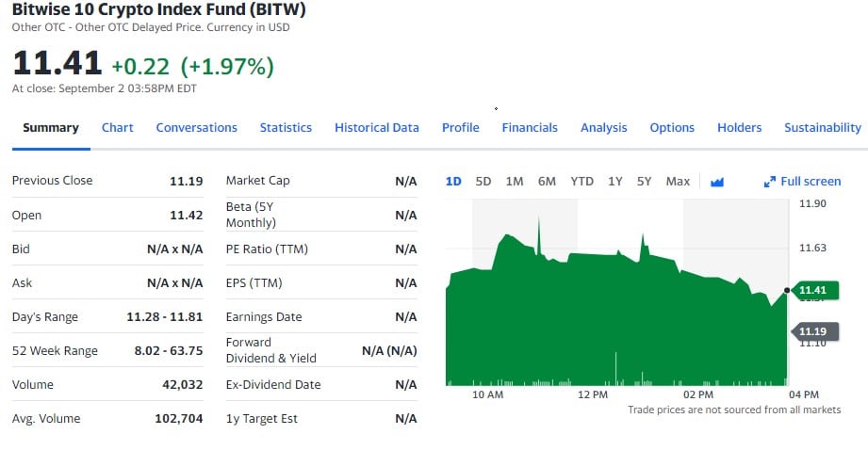Click the Market Cap label

pos(258,180)
